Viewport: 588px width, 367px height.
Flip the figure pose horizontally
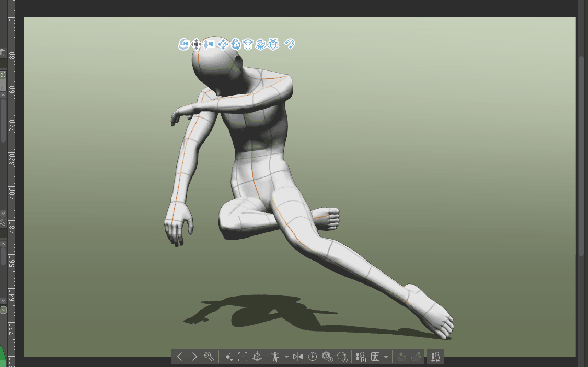(x=298, y=357)
